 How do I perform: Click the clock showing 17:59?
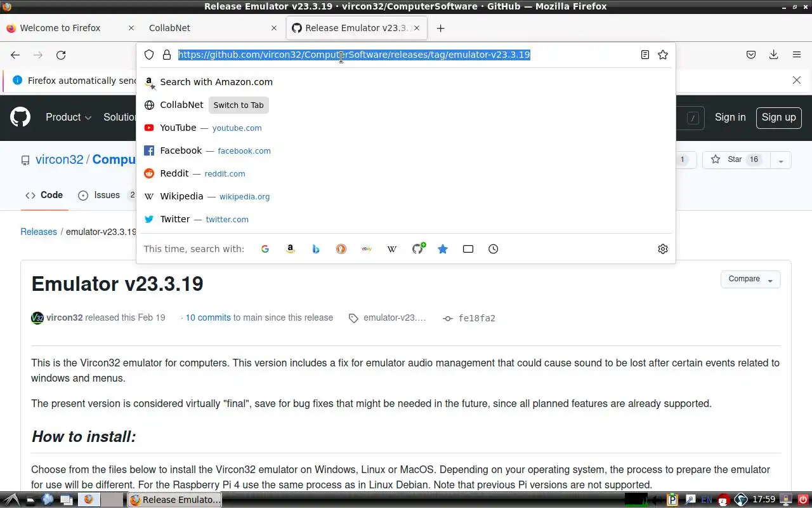coord(764,500)
